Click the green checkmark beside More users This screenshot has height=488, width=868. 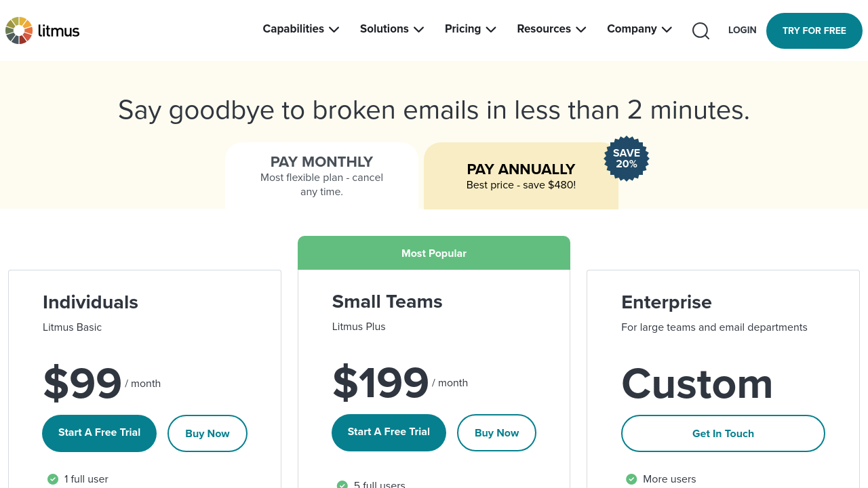coord(631,479)
